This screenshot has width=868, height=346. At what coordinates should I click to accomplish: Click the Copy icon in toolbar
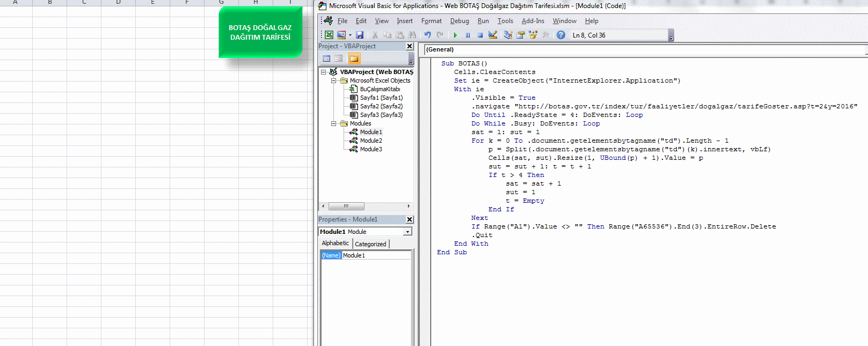tap(387, 35)
